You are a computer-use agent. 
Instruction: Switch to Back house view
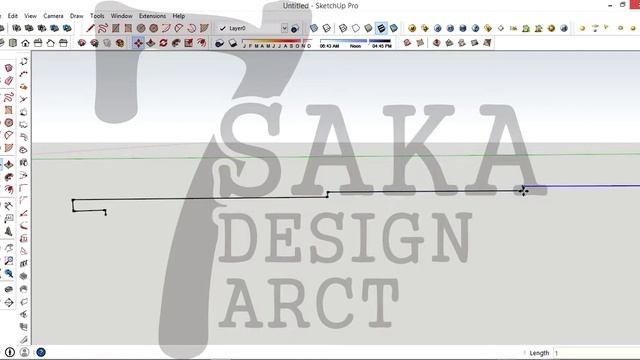(x=51, y=43)
